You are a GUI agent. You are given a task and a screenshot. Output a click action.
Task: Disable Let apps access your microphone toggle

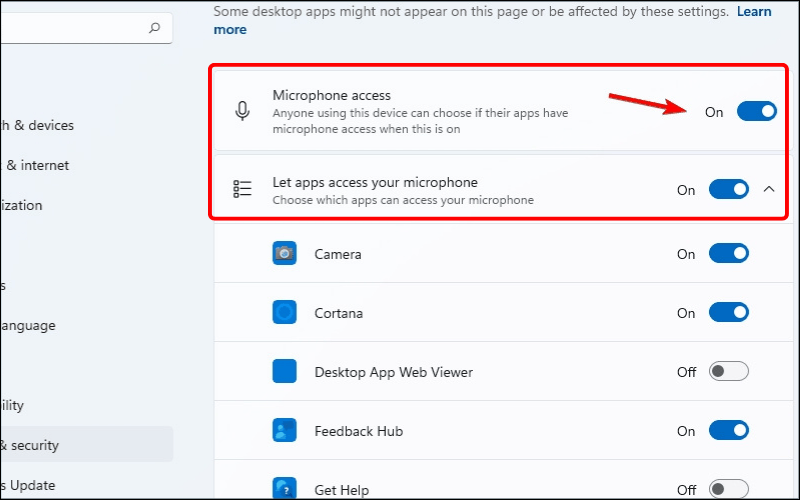pyautogui.click(x=728, y=190)
